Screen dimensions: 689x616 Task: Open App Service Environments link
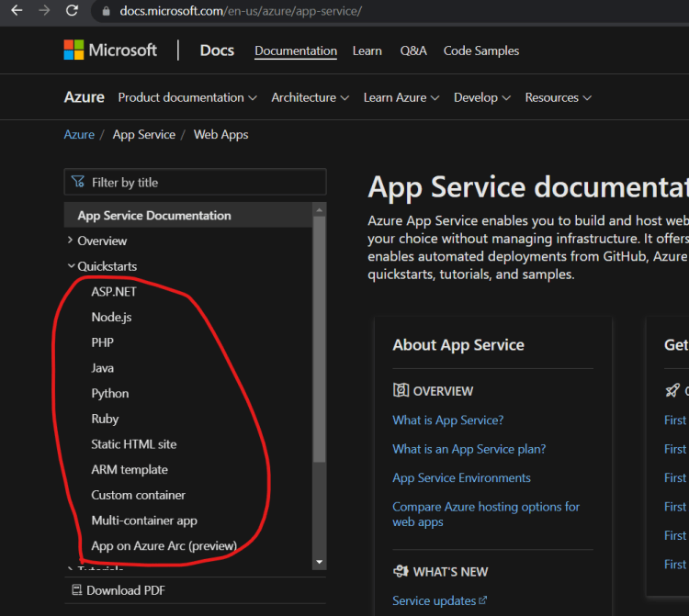click(x=461, y=477)
